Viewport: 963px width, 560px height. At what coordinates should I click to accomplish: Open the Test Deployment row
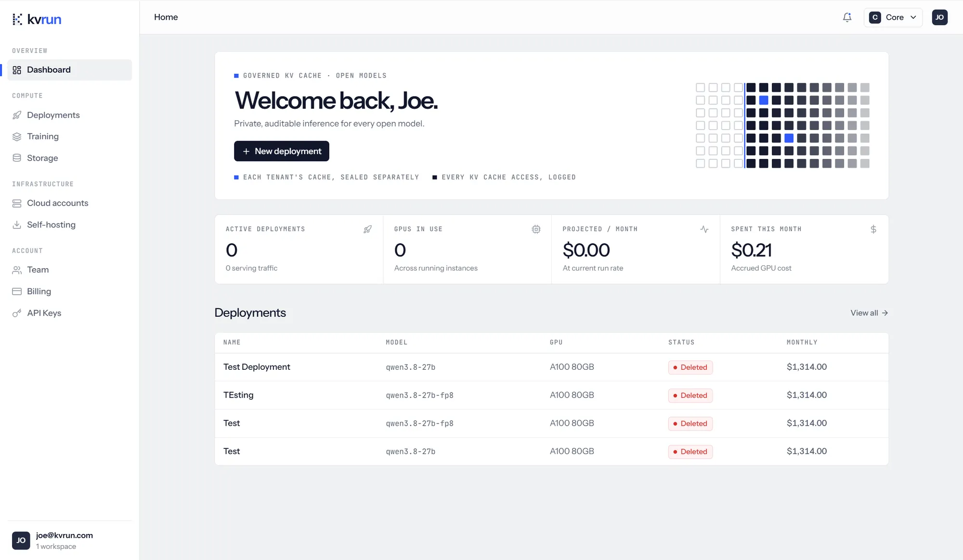pos(551,367)
